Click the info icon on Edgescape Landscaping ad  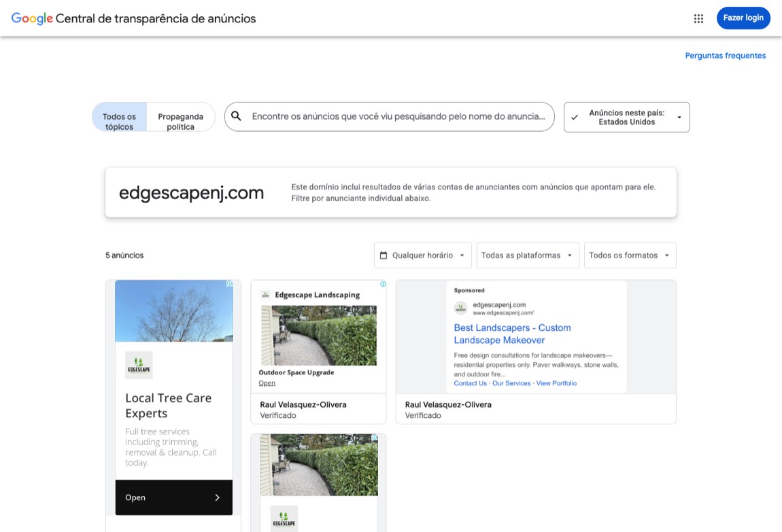coord(383,284)
